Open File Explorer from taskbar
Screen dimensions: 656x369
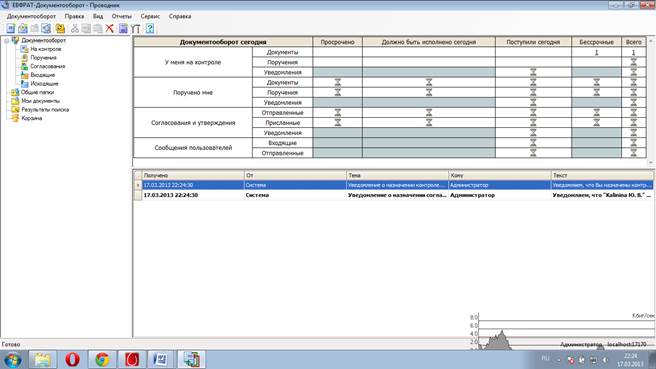(42, 360)
